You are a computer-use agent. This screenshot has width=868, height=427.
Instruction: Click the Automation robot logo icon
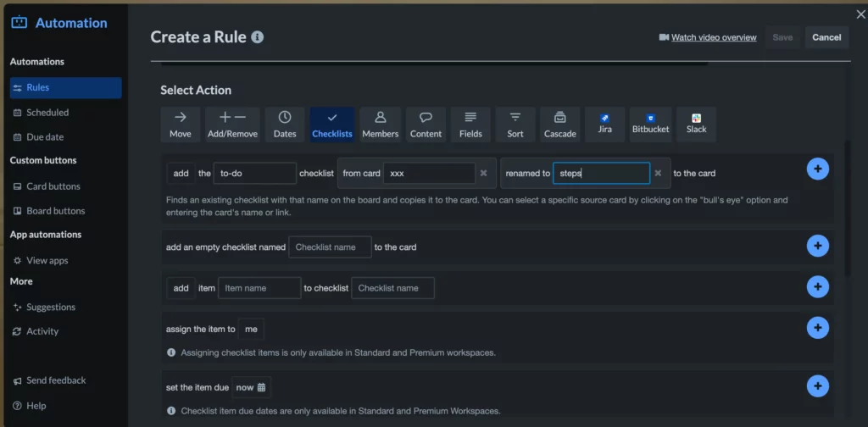19,22
